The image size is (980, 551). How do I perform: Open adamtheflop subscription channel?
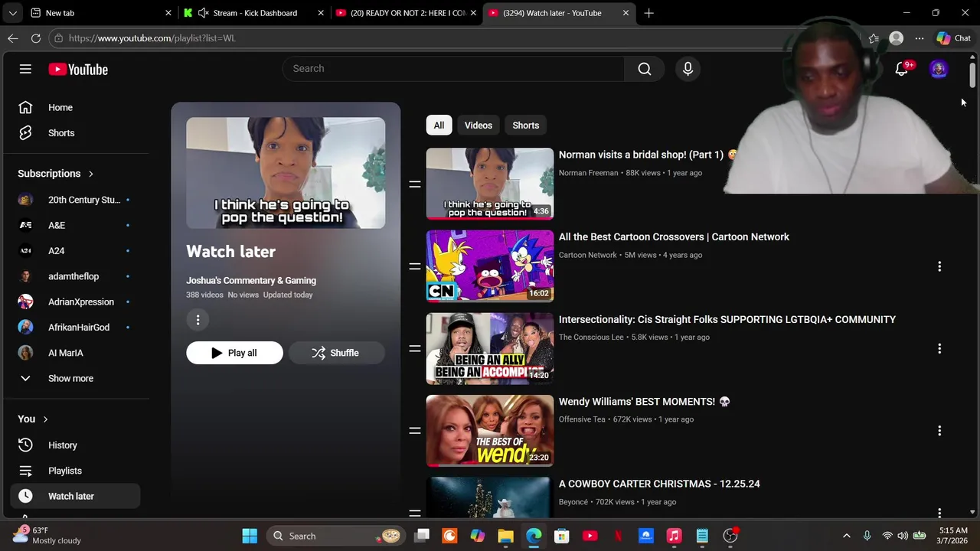75,276
